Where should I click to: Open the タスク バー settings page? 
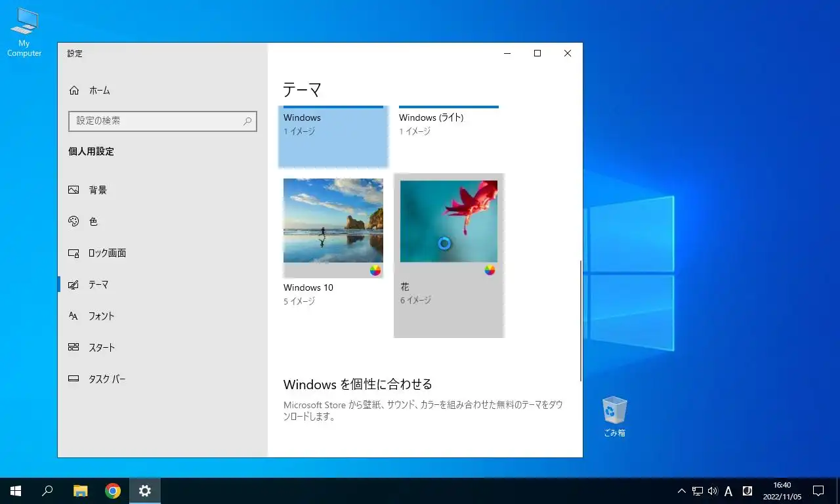tap(163, 379)
